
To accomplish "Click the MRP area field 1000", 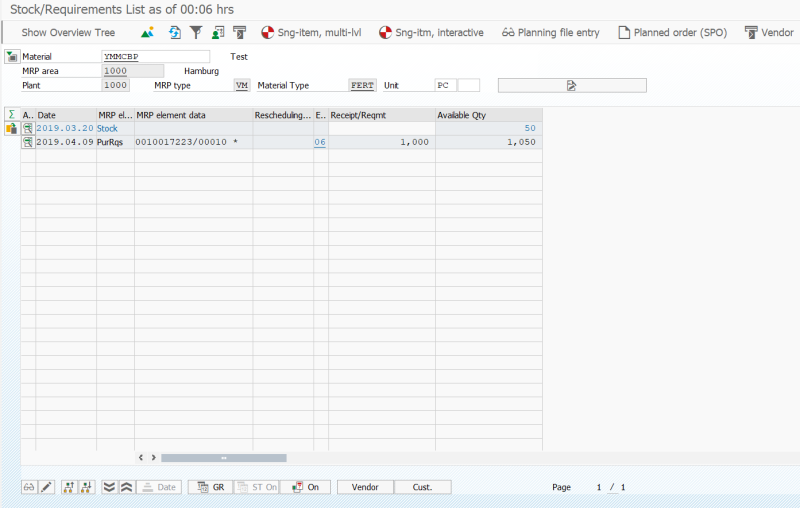I will tap(133, 71).
